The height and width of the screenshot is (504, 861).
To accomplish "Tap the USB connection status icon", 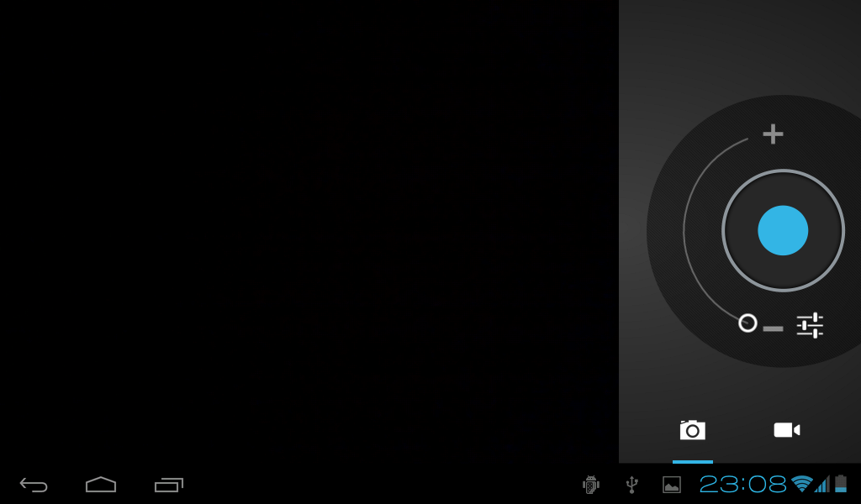I will coord(631,485).
